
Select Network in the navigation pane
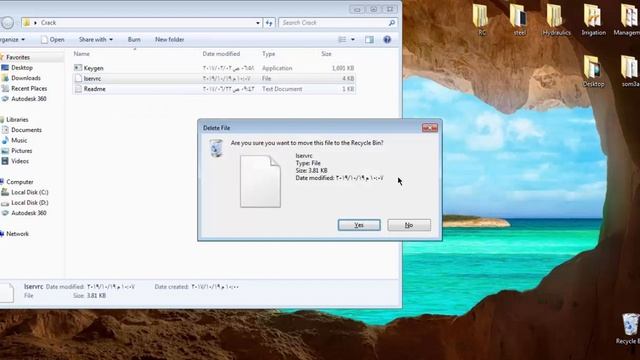(17, 234)
